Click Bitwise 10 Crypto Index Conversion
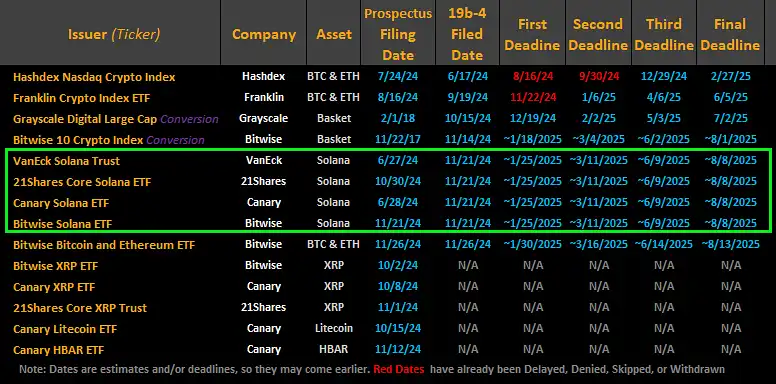The height and width of the screenshot is (384, 776). tap(109, 140)
